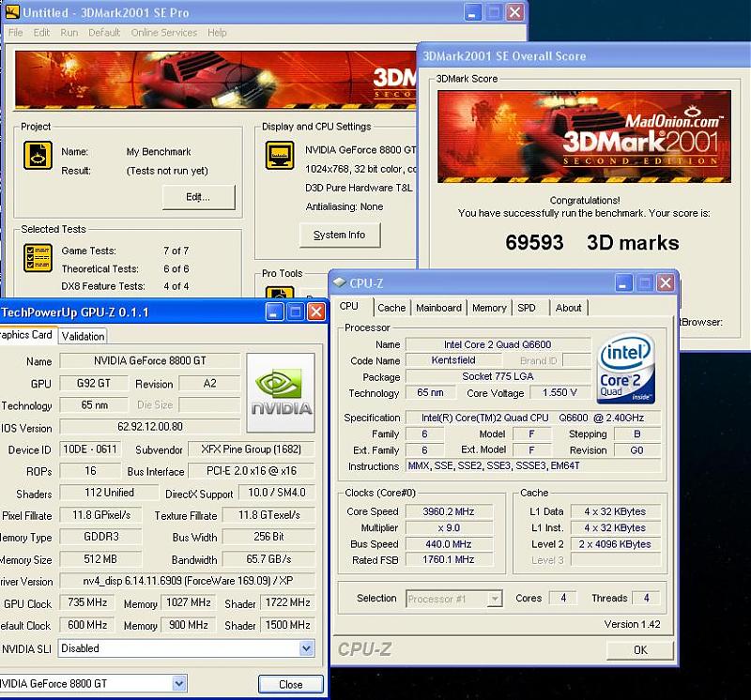Screen dimensions: 751x700
Task: Click the Package value Socket 775 LGA
Action: pos(498,376)
